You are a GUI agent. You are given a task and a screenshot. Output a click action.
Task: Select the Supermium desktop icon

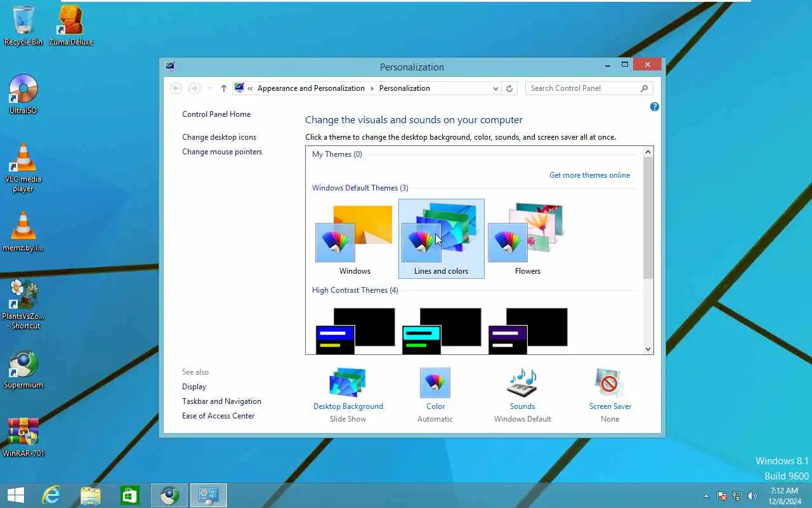(23, 369)
